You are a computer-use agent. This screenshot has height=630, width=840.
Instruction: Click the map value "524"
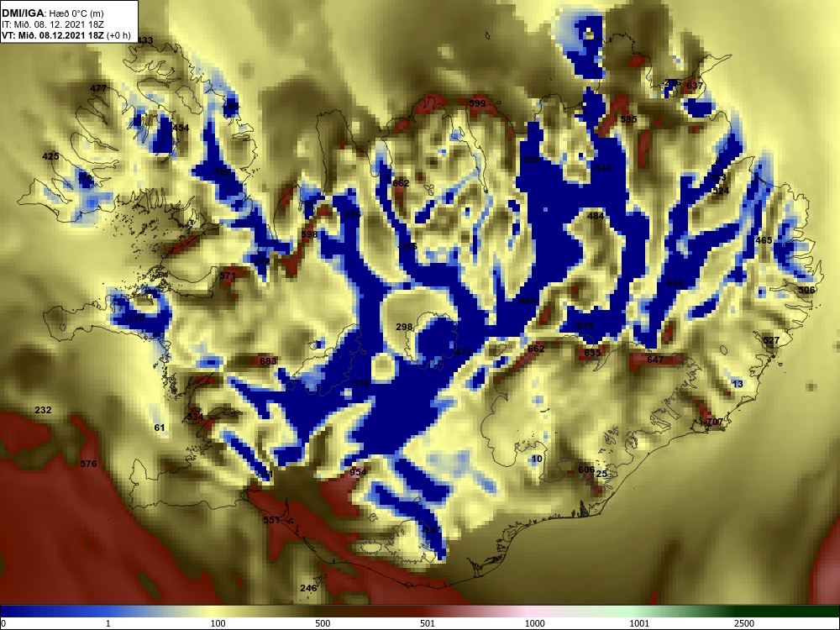721,191
